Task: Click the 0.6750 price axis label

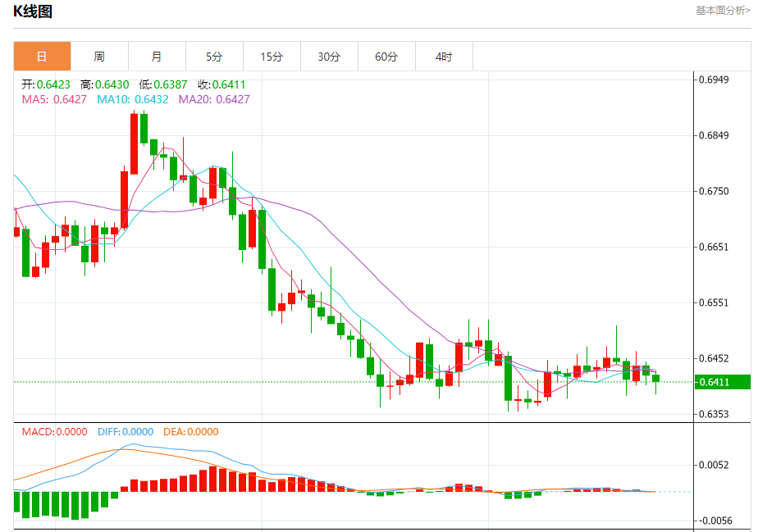Action: (714, 191)
